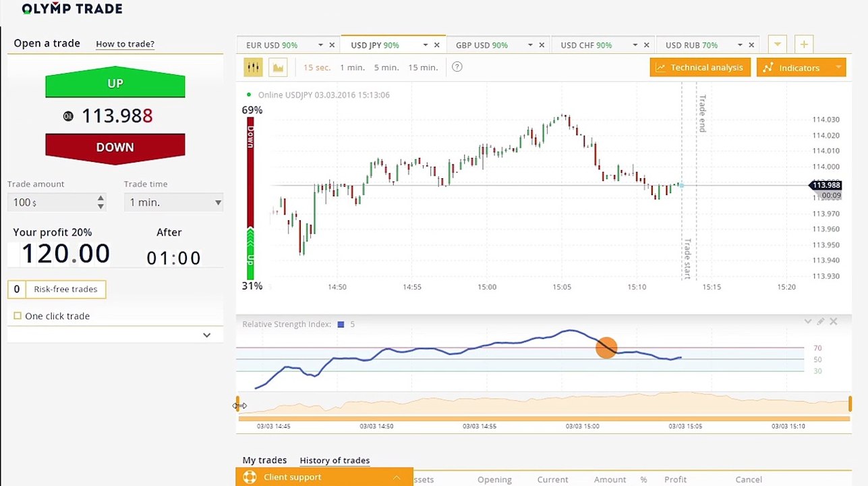
Task: Switch to the USD CHF tab
Action: [x=586, y=45]
